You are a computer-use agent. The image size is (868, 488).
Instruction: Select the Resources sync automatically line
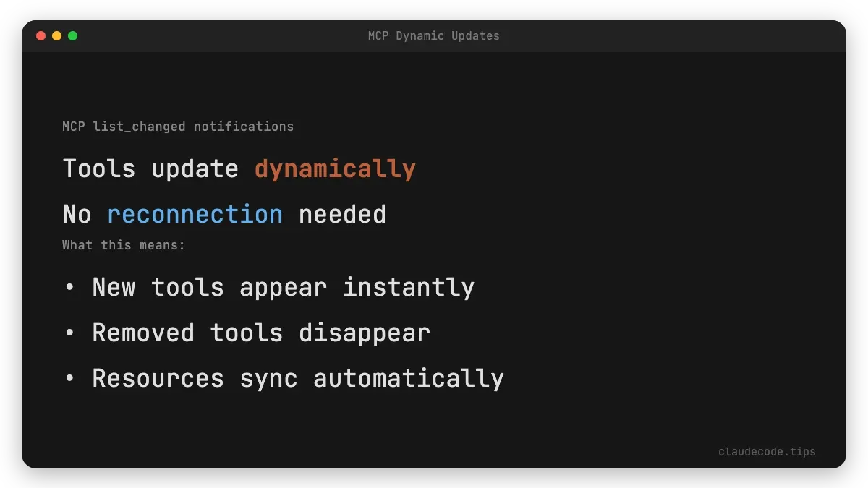pyautogui.click(x=297, y=378)
